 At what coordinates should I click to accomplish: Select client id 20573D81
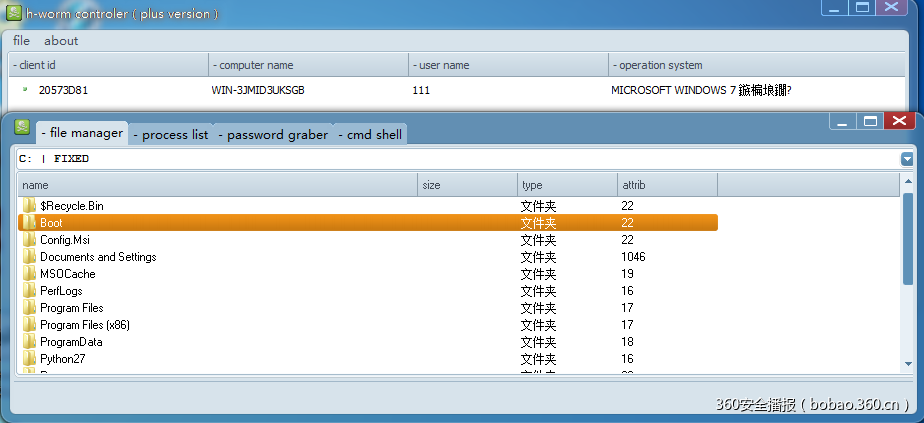click(x=64, y=90)
